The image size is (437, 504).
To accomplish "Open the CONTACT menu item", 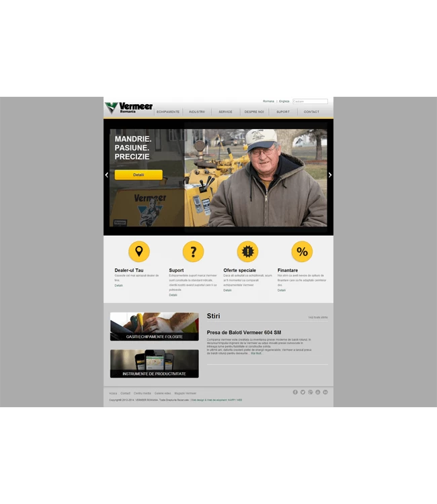I will click(311, 112).
